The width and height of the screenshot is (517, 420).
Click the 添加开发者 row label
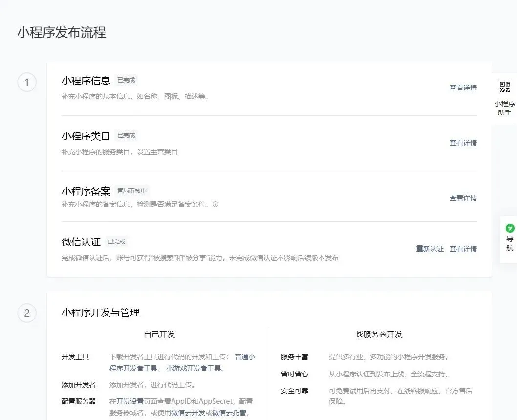79,385
